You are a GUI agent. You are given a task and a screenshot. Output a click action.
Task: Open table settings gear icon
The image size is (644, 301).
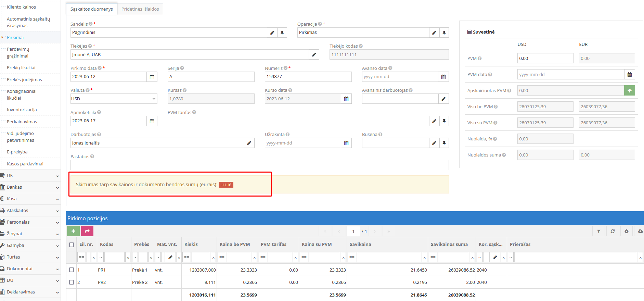[626, 231]
